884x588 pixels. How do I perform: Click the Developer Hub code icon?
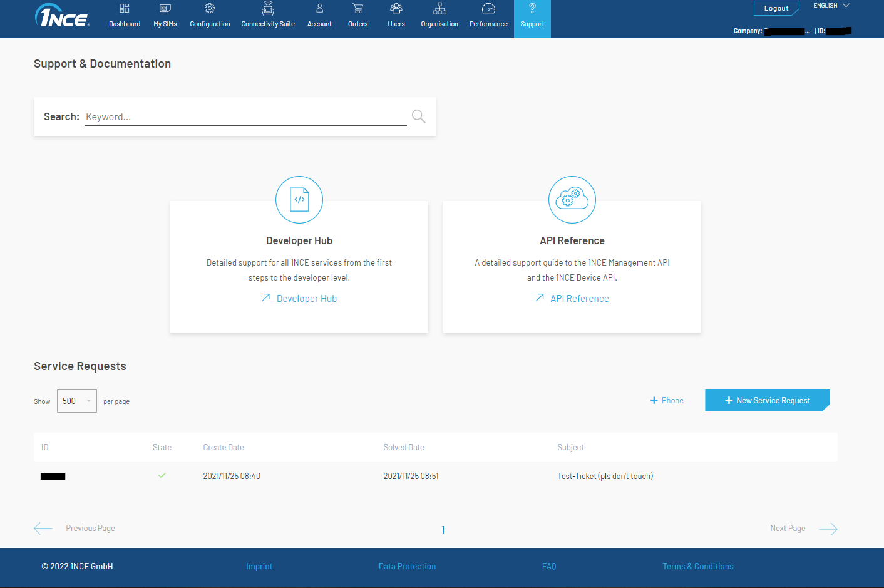[x=299, y=200]
